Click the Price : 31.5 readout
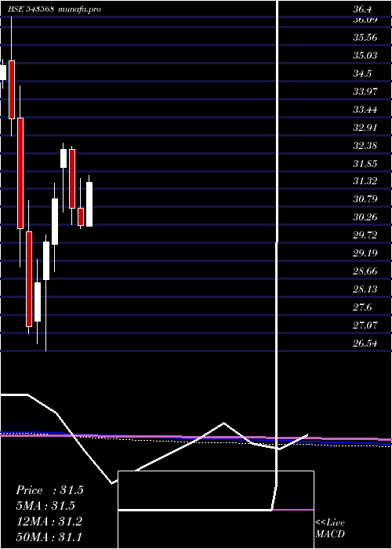This screenshot has width=392, height=549. coord(49,490)
